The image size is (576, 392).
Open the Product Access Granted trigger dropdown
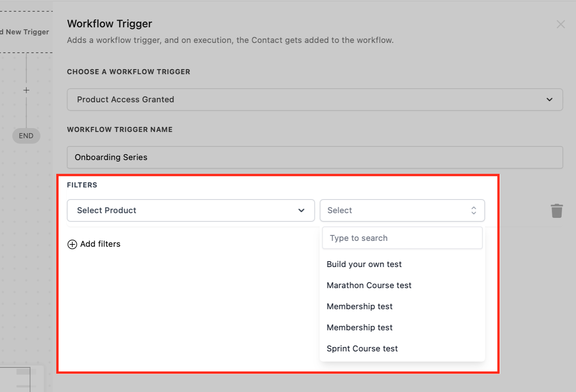(x=315, y=100)
